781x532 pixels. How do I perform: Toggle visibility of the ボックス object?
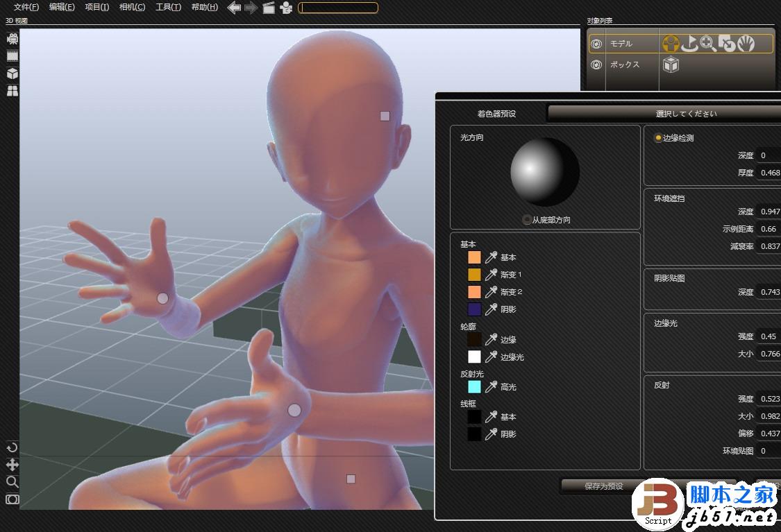[x=596, y=64]
